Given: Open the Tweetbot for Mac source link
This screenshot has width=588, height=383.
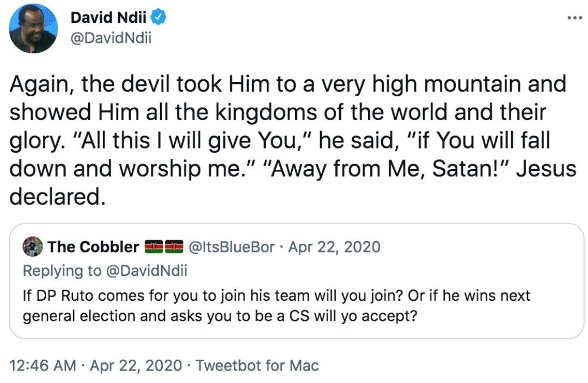Looking at the screenshot, I should [x=257, y=366].
